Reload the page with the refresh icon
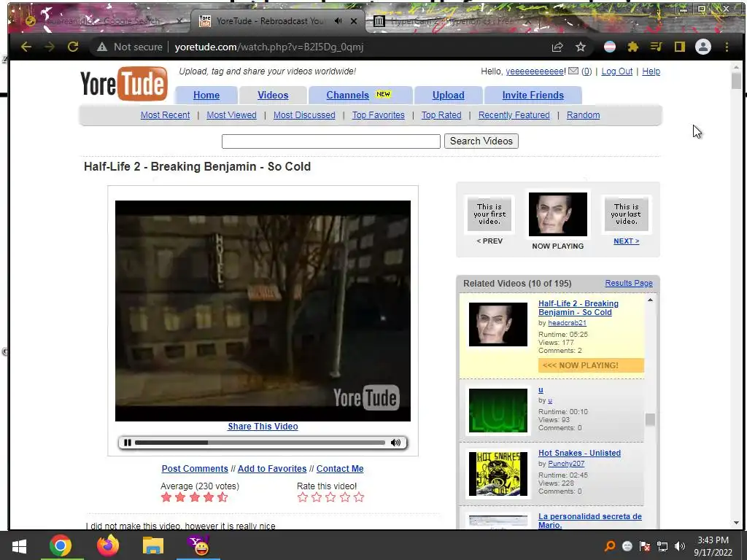 [73, 47]
